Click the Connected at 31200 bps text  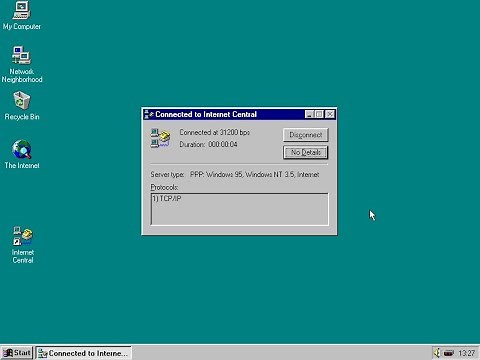coord(214,132)
